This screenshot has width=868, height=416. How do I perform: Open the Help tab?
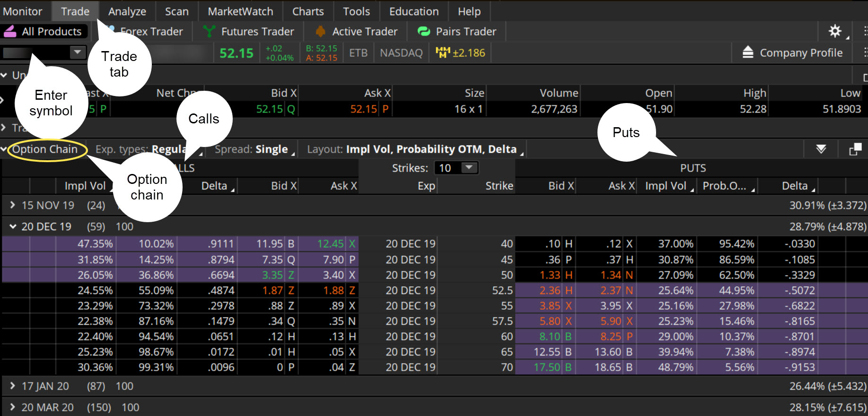469,11
